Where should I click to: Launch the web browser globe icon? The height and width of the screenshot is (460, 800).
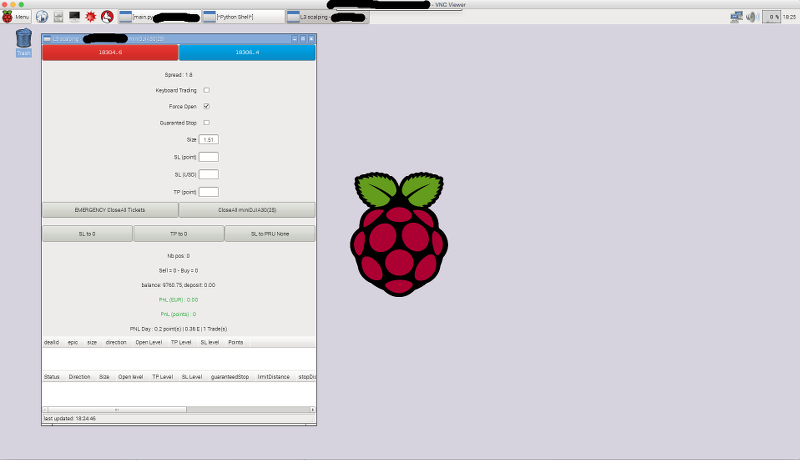42,17
